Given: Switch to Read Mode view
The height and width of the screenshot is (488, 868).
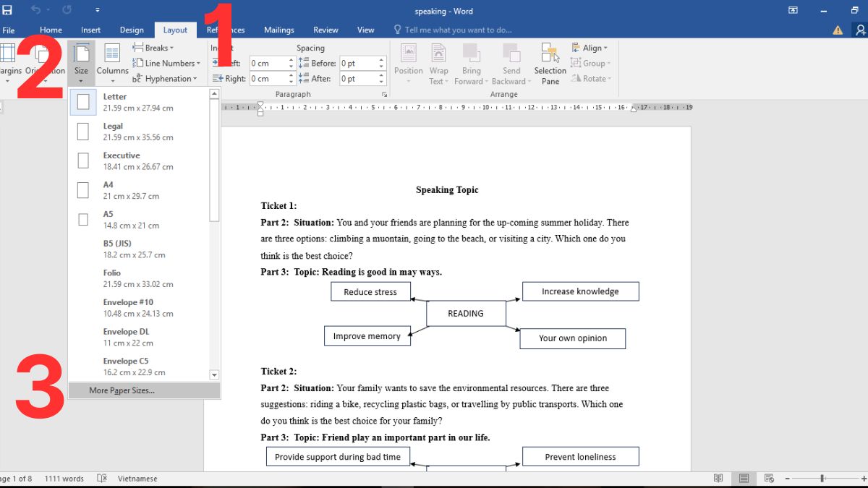Looking at the screenshot, I should [718, 479].
